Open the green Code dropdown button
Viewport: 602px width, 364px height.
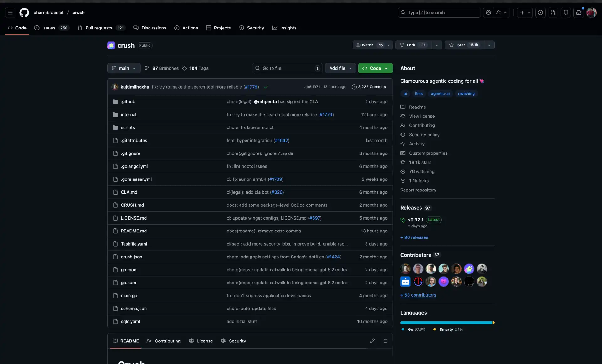coord(375,68)
